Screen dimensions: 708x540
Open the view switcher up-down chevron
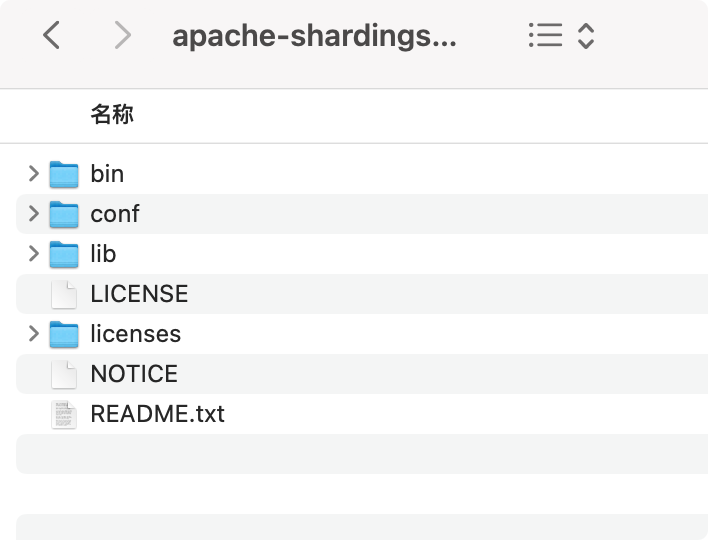586,36
